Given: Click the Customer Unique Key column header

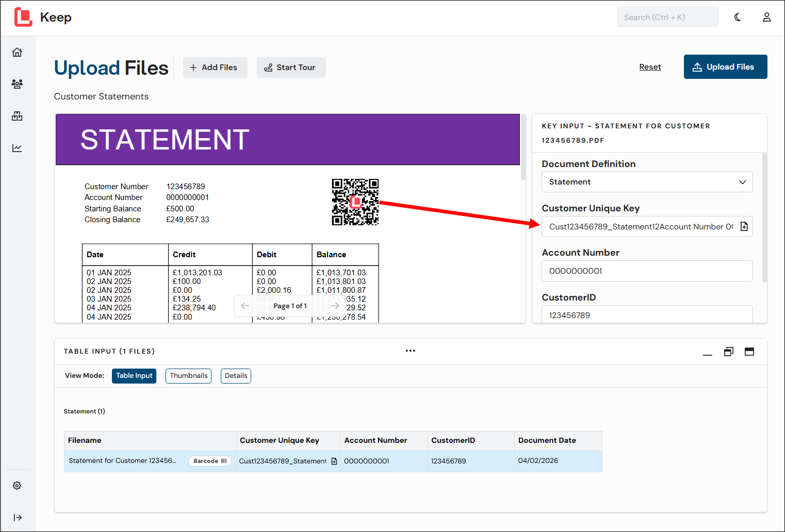Looking at the screenshot, I should 288,441.
